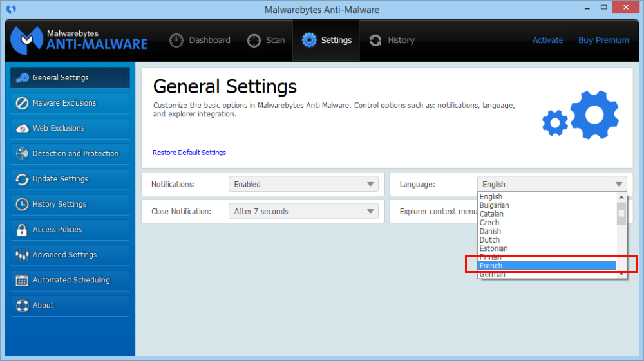
Task: Click the Advanced Settings sliders icon
Action: 22,255
